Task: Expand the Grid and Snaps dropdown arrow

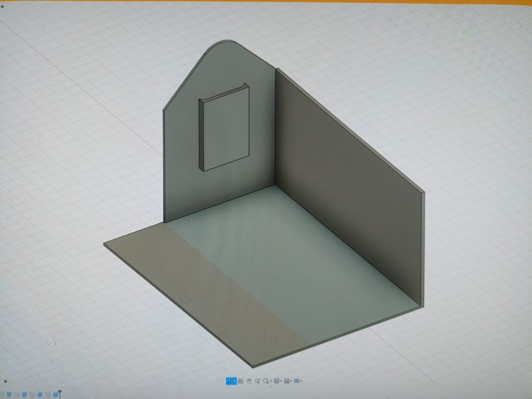Action: point(292,381)
